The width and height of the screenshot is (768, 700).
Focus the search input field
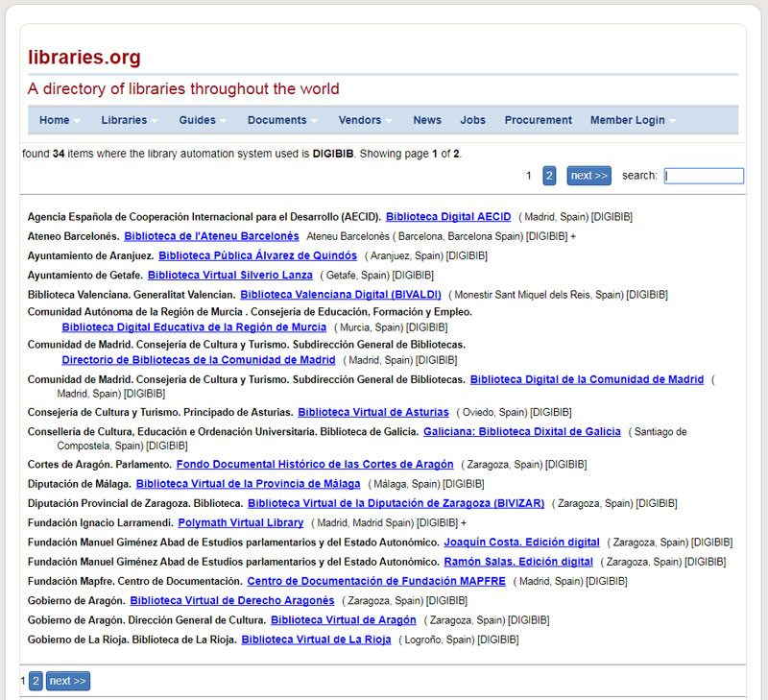[x=704, y=176]
